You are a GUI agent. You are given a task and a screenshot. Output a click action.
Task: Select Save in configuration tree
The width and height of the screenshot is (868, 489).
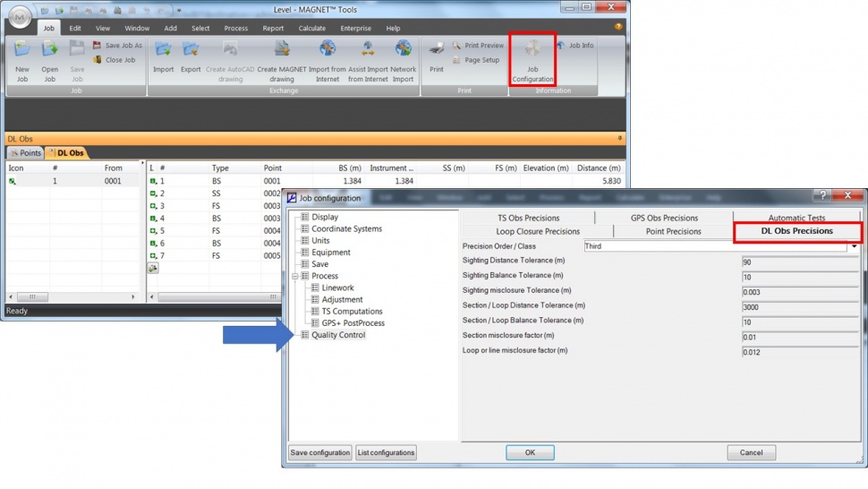coord(319,264)
